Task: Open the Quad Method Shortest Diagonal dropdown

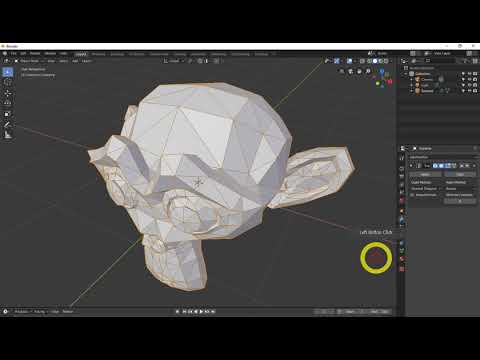Action: 426,189
